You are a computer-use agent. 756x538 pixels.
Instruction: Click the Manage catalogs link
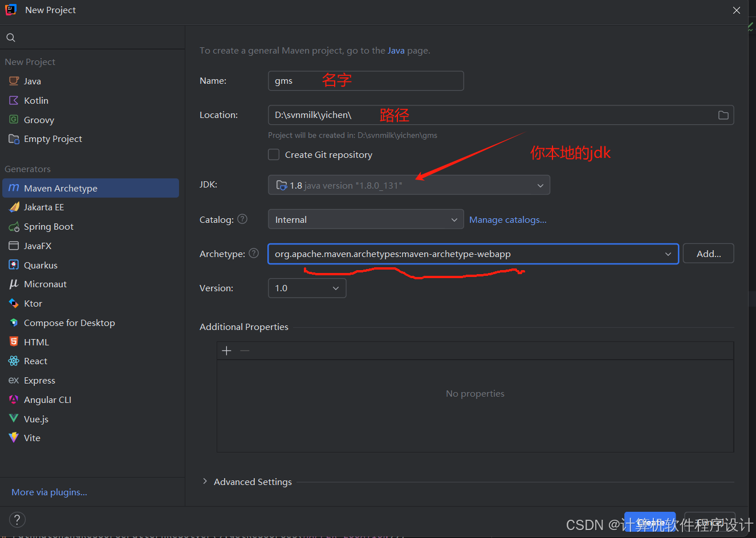coord(507,220)
